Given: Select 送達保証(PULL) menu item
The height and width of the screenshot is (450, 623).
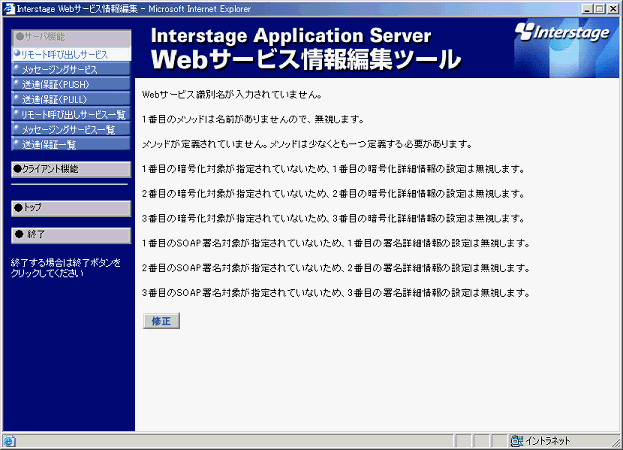Looking at the screenshot, I should 72,99.
